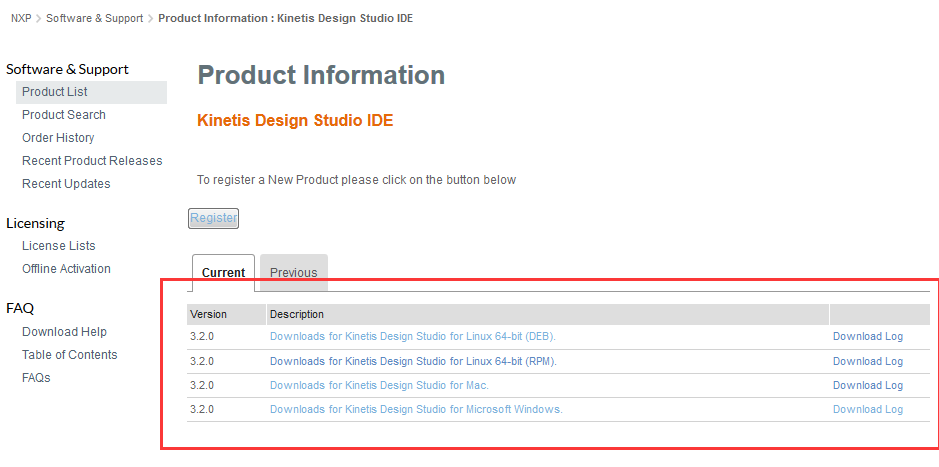
Task: Open Table of Contents
Action: pos(69,355)
